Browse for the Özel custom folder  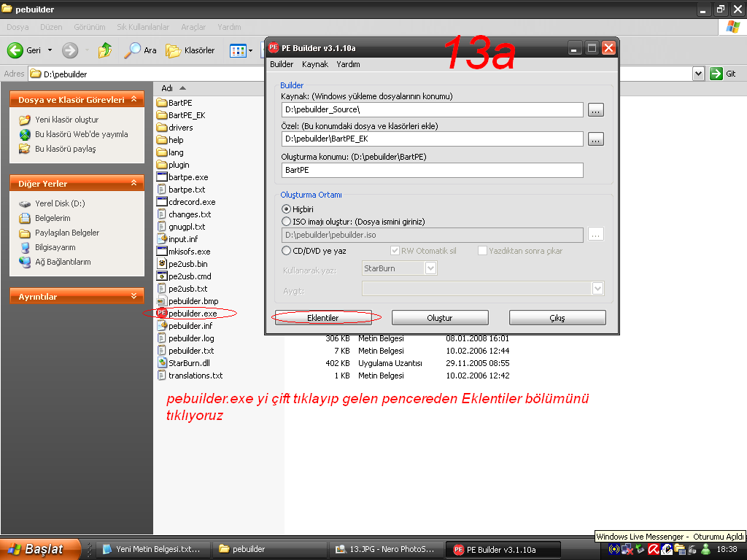pyautogui.click(x=595, y=139)
